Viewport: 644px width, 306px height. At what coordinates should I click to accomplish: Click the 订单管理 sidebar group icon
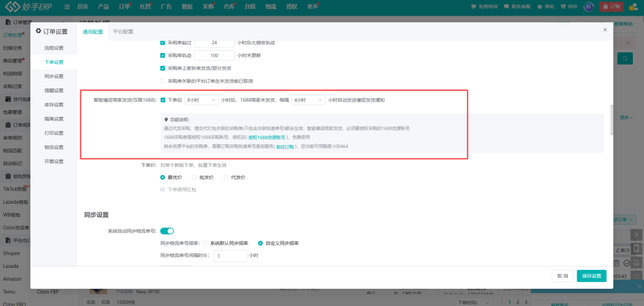coord(8,23)
